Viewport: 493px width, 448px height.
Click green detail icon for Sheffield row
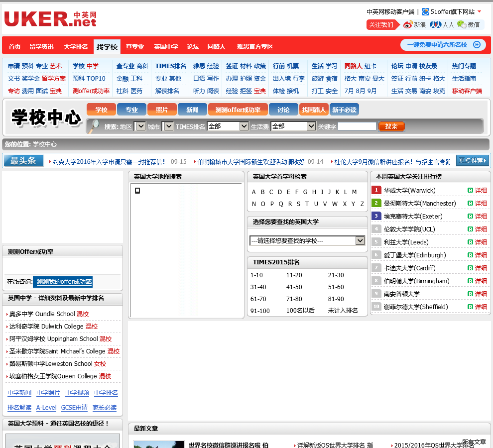[471, 307]
